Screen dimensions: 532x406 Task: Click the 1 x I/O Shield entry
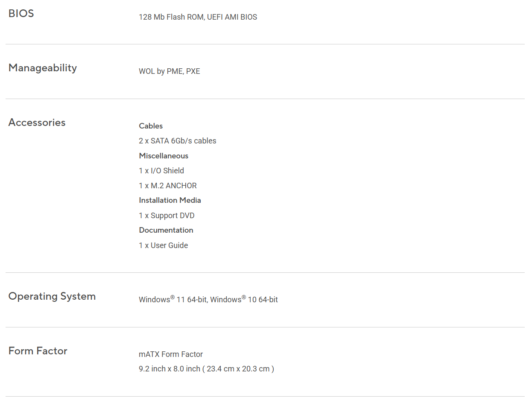(x=161, y=171)
